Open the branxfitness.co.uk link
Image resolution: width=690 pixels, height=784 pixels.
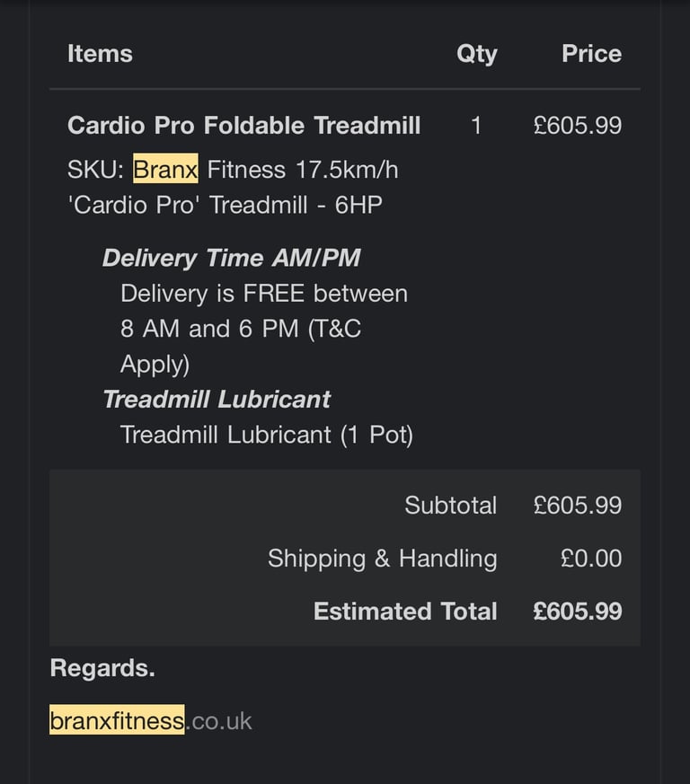click(x=151, y=720)
